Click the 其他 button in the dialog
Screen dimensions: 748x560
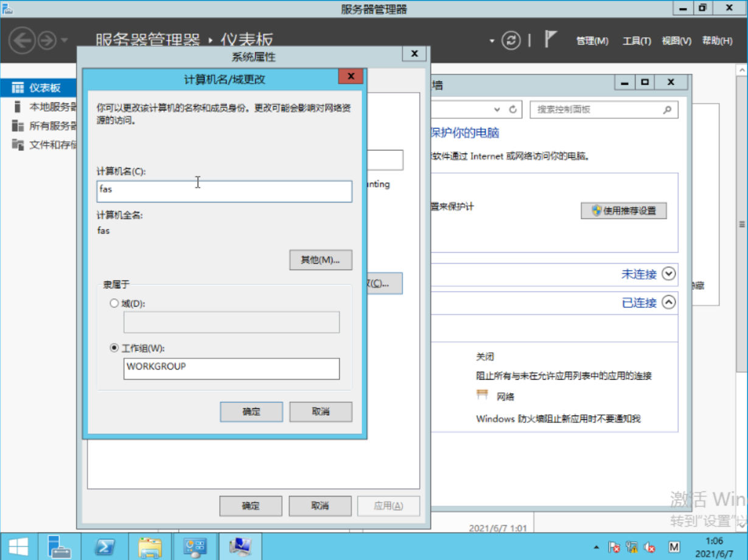click(x=320, y=260)
